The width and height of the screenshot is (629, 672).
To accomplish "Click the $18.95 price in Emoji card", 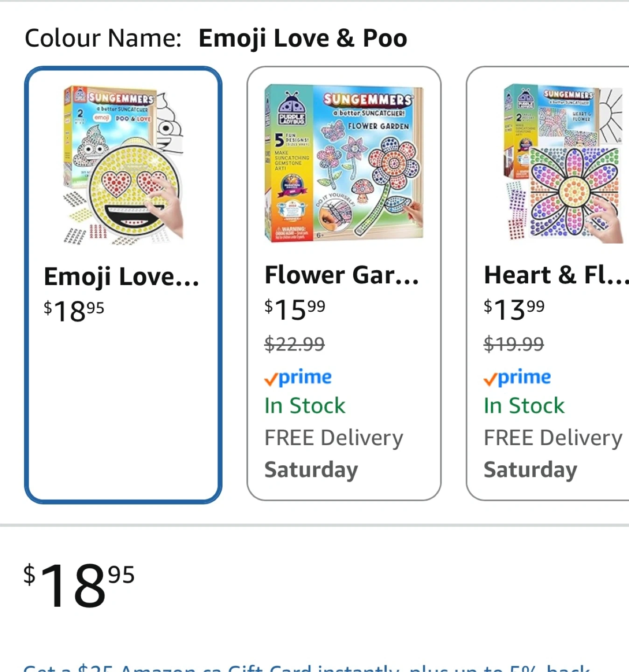I will [x=74, y=310].
